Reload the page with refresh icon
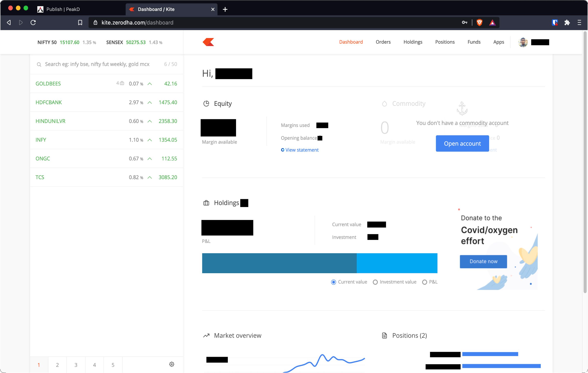588x373 pixels. (33, 22)
